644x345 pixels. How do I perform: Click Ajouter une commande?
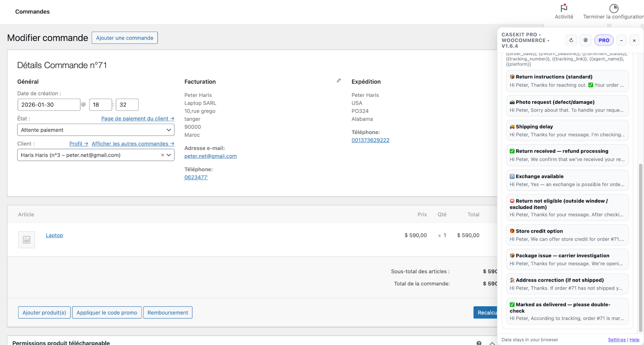[x=124, y=38]
